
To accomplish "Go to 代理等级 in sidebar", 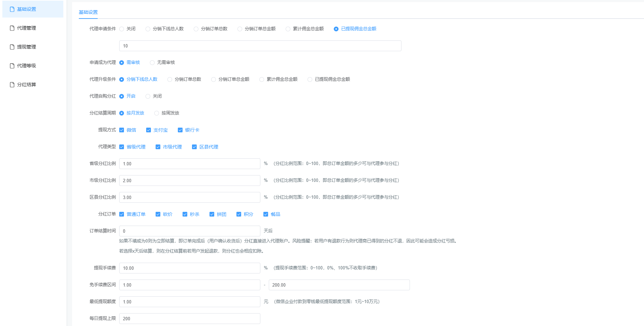I will [x=33, y=66].
